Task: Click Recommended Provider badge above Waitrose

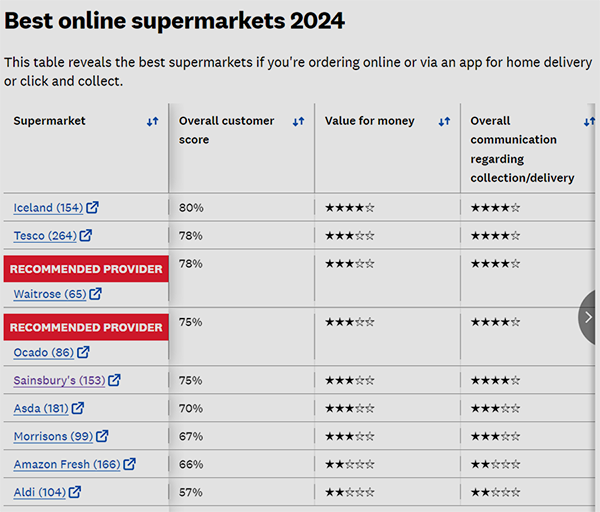Action: 86,269
